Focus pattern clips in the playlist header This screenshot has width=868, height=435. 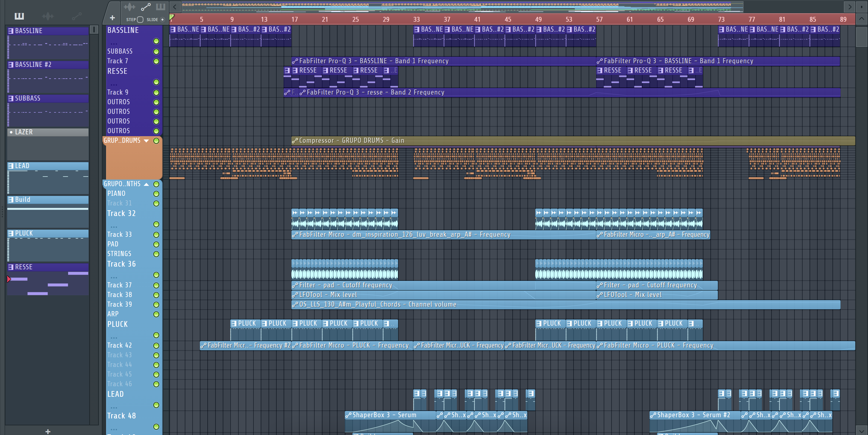(x=160, y=7)
